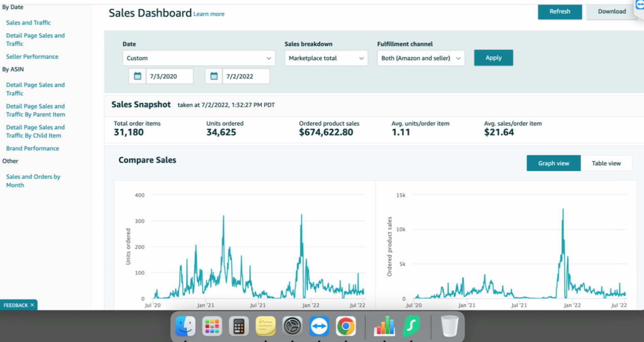The width and height of the screenshot is (644, 342).
Task: Click the Learn more link
Action: pos(209,14)
